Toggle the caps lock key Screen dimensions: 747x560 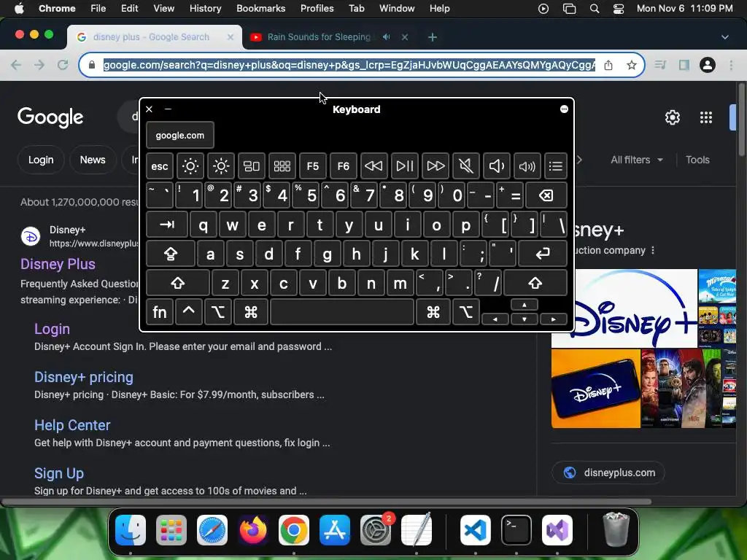pyautogui.click(x=171, y=254)
